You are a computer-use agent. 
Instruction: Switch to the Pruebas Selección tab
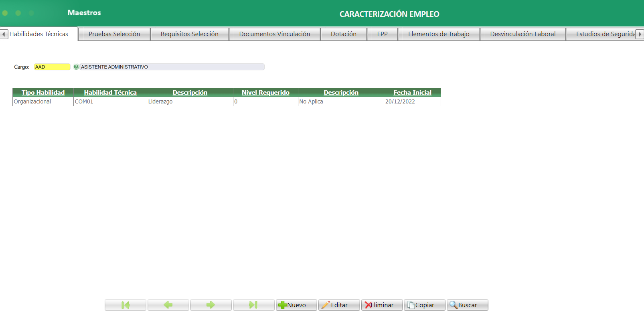[114, 34]
